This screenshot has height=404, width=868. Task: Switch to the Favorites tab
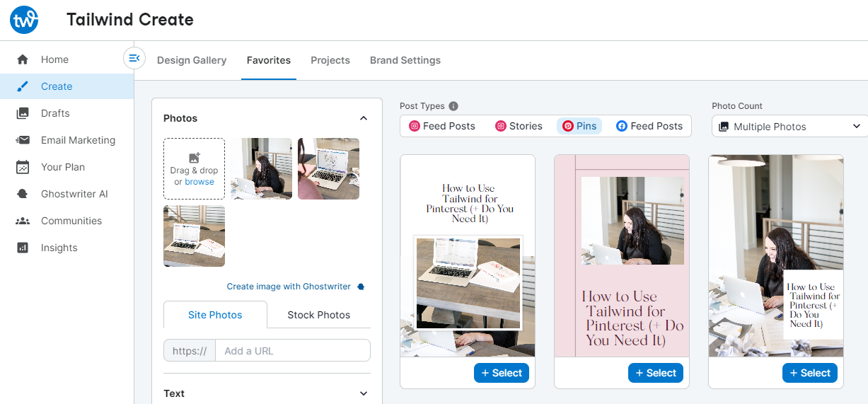click(x=269, y=60)
